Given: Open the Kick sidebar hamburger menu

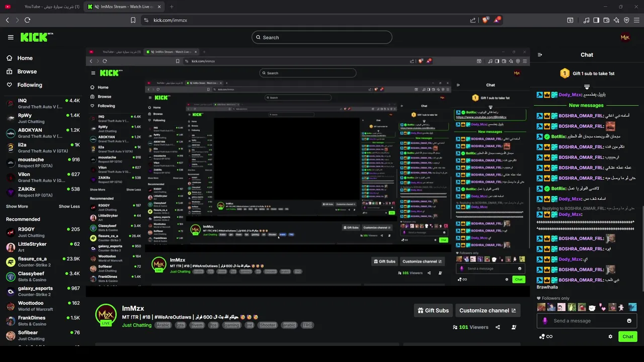Looking at the screenshot, I should tap(11, 37).
